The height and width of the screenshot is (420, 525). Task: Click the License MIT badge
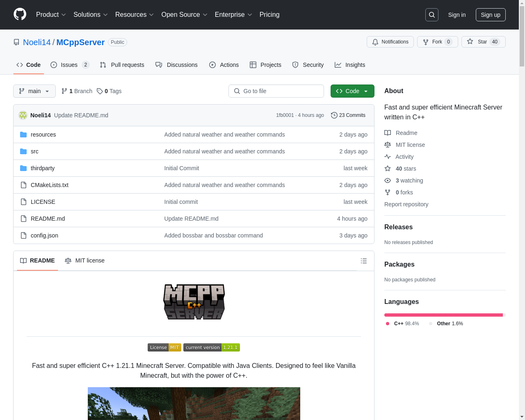[x=164, y=347]
